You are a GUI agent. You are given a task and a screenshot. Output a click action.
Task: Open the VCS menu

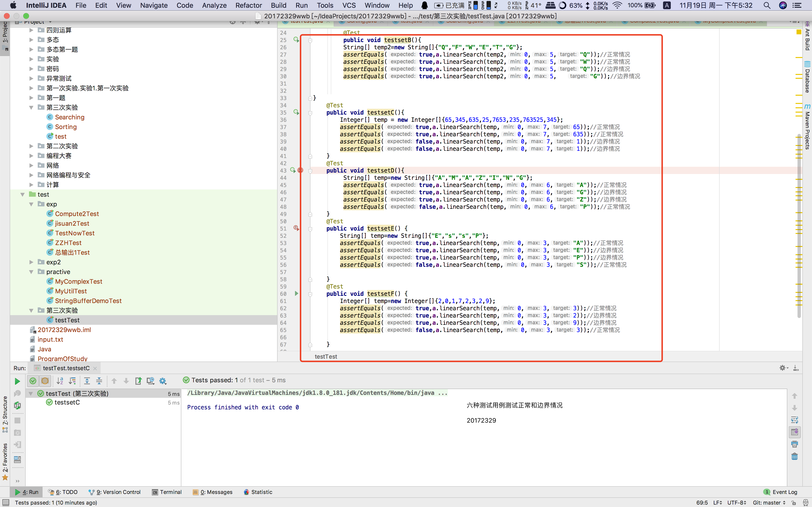click(x=349, y=5)
